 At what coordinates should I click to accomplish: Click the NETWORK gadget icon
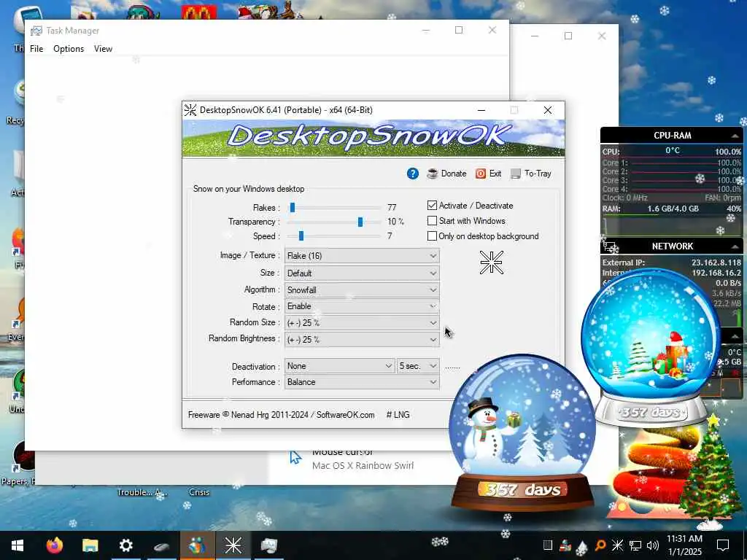coord(610,246)
